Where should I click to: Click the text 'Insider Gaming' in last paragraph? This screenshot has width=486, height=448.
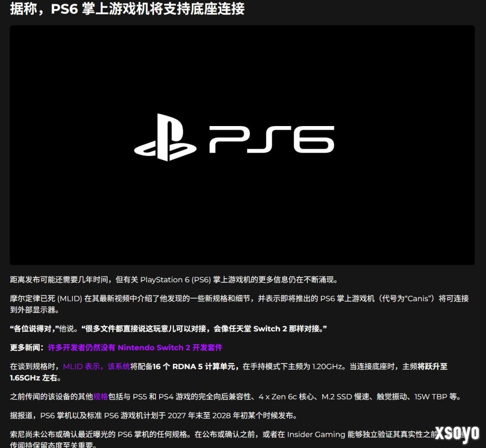(x=316, y=434)
